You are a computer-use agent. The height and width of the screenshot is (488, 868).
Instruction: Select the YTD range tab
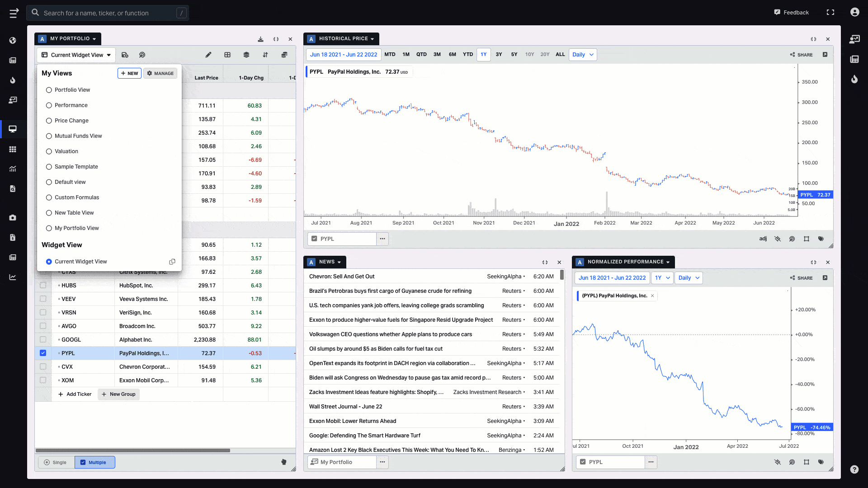(x=468, y=55)
